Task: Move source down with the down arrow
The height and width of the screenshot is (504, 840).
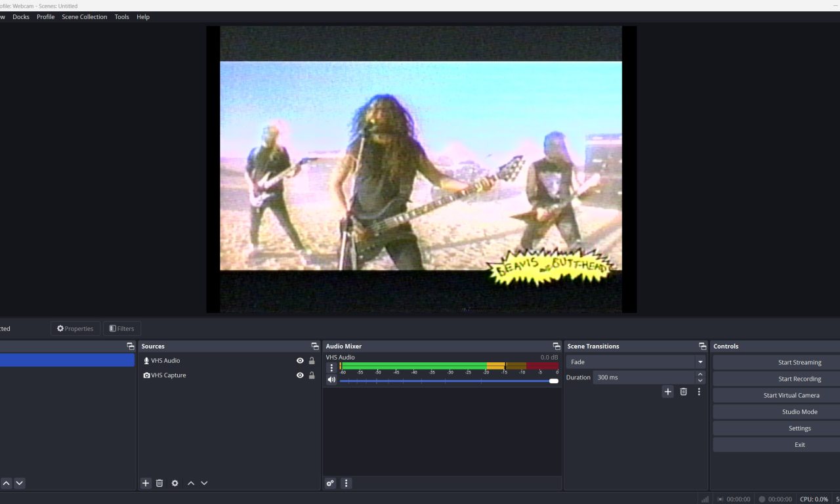Action: coord(204,483)
